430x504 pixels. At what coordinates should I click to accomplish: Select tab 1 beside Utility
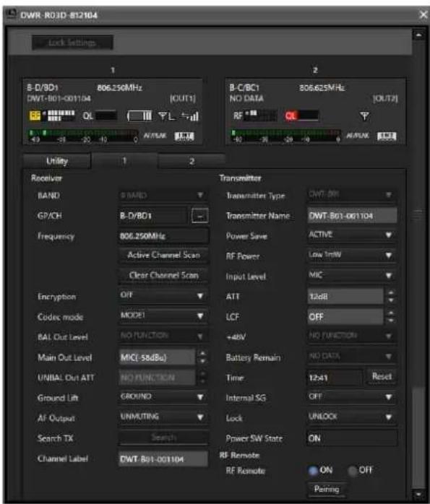(124, 161)
